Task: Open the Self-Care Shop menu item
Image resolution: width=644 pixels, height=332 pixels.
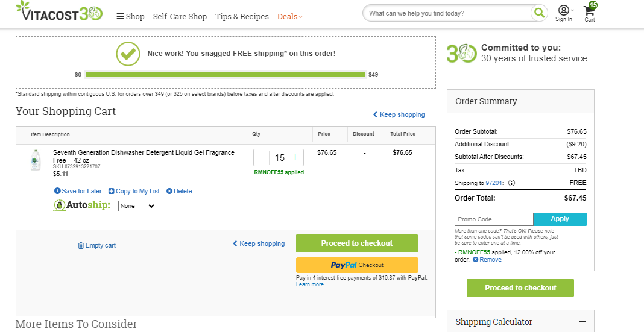Action: tap(180, 16)
